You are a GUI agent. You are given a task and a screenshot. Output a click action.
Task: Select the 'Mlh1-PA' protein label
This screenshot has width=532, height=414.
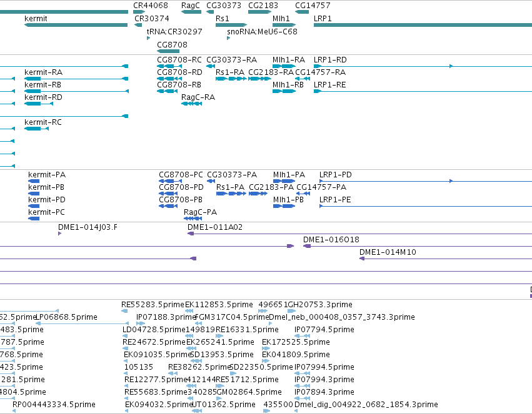point(289,175)
